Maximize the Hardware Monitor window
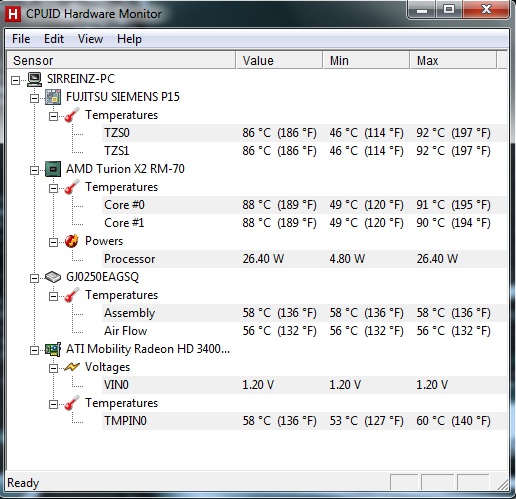The image size is (516, 499). click(x=449, y=9)
